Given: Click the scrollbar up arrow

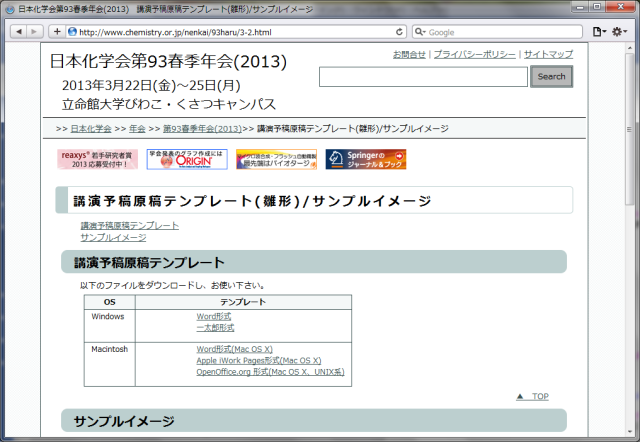Looking at the screenshot, I should pos(629,48).
